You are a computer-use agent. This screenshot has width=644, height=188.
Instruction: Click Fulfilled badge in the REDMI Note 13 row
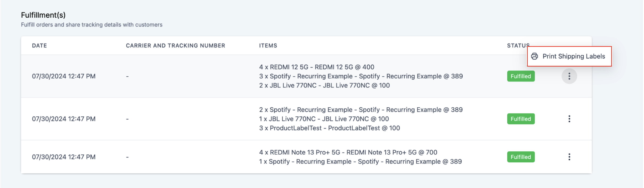click(x=521, y=157)
